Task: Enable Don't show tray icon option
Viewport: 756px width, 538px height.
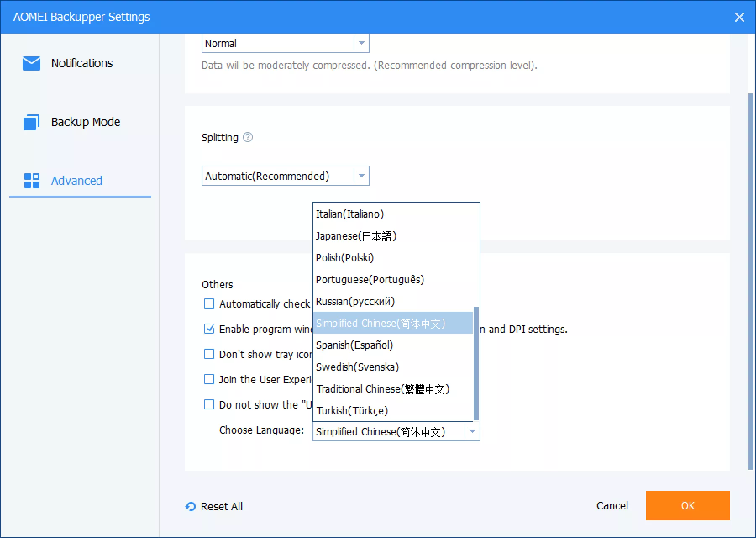Action: click(209, 354)
